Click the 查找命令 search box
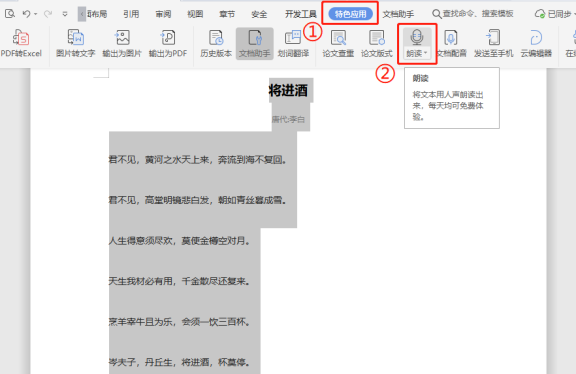 coord(473,14)
